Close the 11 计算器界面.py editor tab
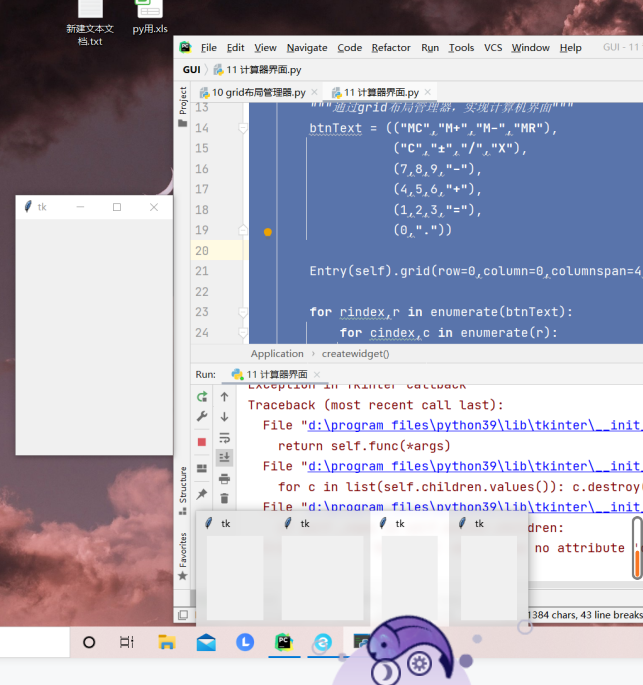Image resolution: width=643 pixels, height=685 pixels. click(428, 92)
